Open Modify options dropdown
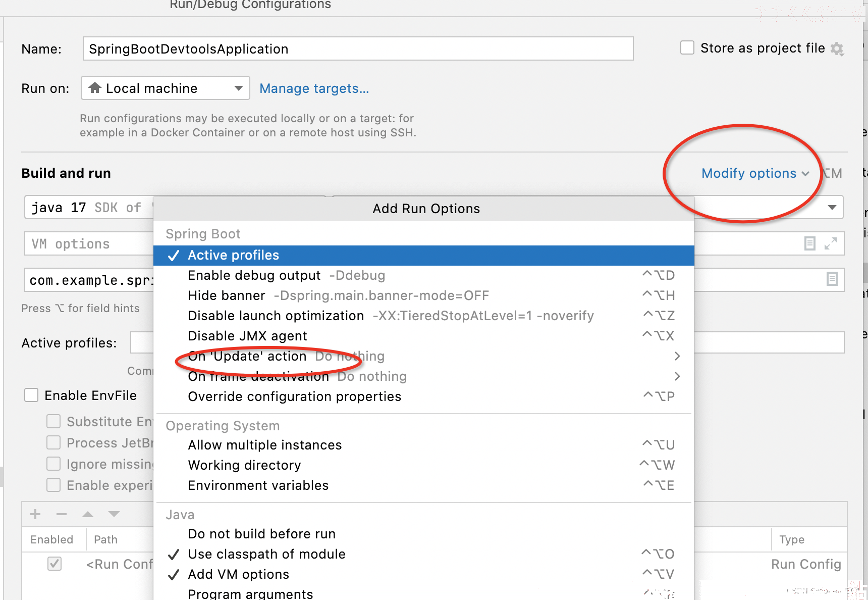Viewport: 868px width, 600px height. (x=755, y=173)
